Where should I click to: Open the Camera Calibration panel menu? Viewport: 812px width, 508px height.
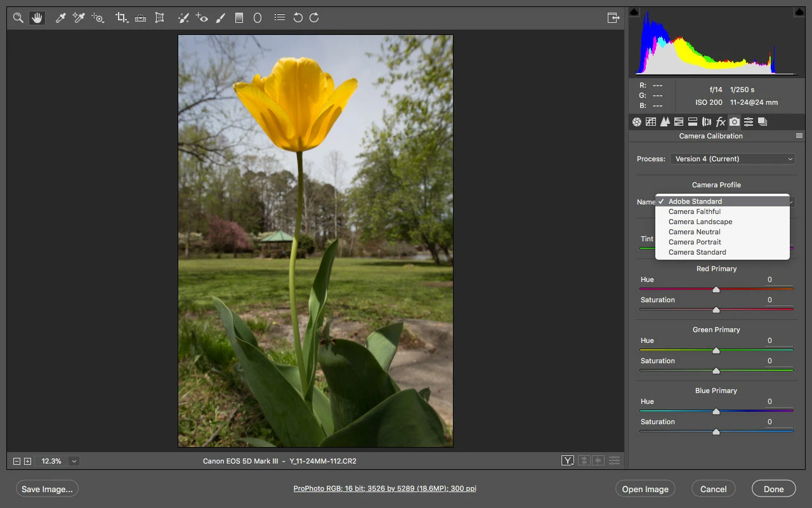click(x=799, y=136)
